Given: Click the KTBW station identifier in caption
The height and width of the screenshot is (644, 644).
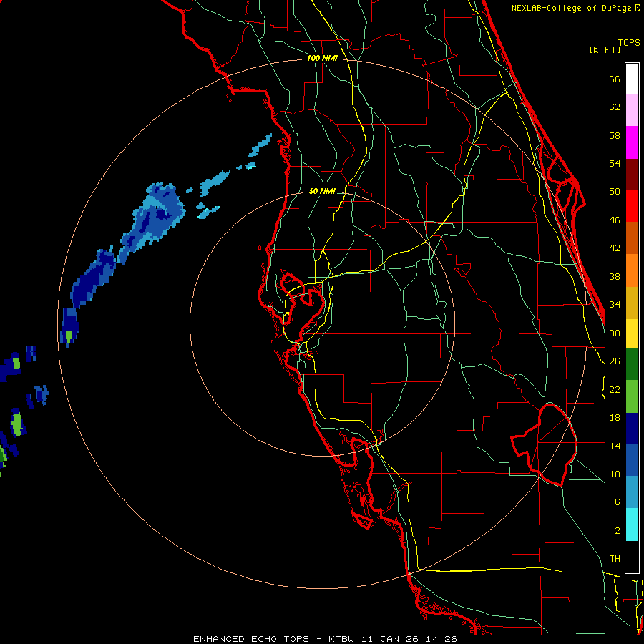Looking at the screenshot, I should click(340, 639).
